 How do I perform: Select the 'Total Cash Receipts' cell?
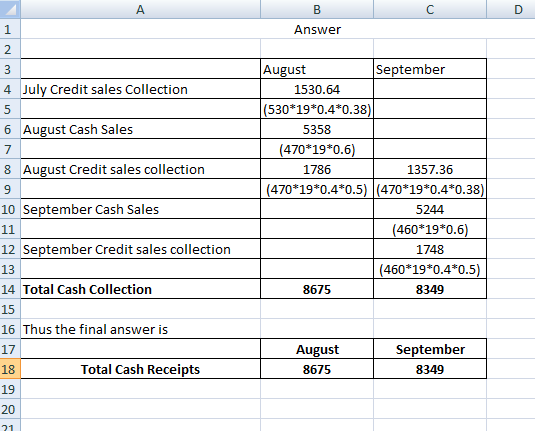pyautogui.click(x=140, y=369)
